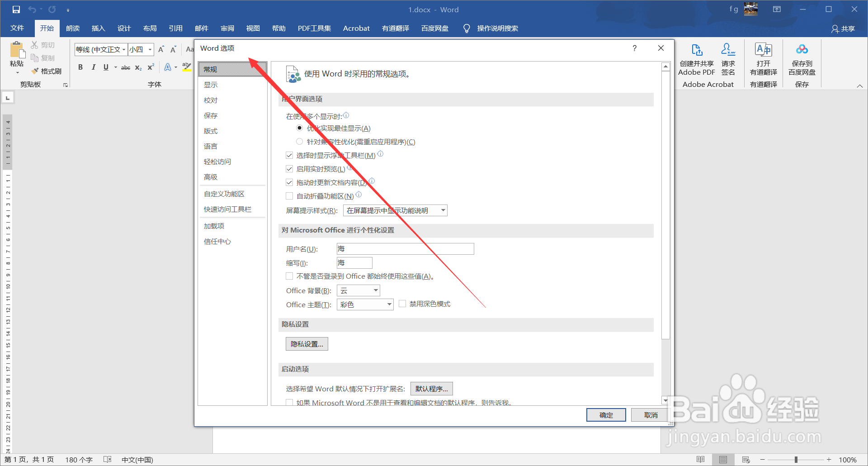Image resolution: width=868 pixels, height=466 pixels.
Task: Open ribbon display options icon
Action: click(777, 10)
